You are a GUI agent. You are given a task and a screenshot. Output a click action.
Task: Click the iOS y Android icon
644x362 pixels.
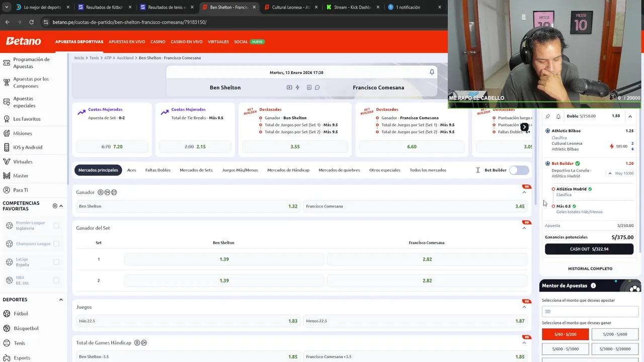click(7, 147)
